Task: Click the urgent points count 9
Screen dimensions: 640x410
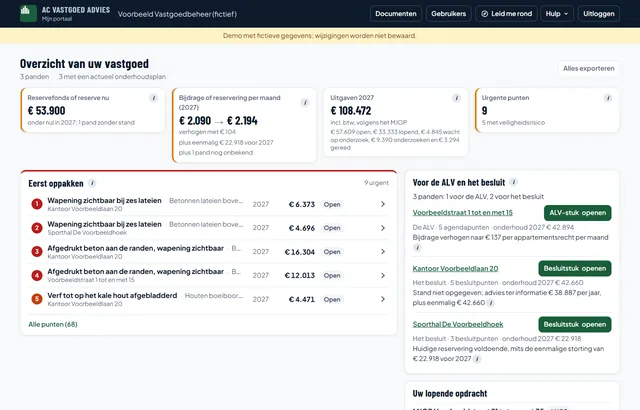Action: click(x=484, y=111)
